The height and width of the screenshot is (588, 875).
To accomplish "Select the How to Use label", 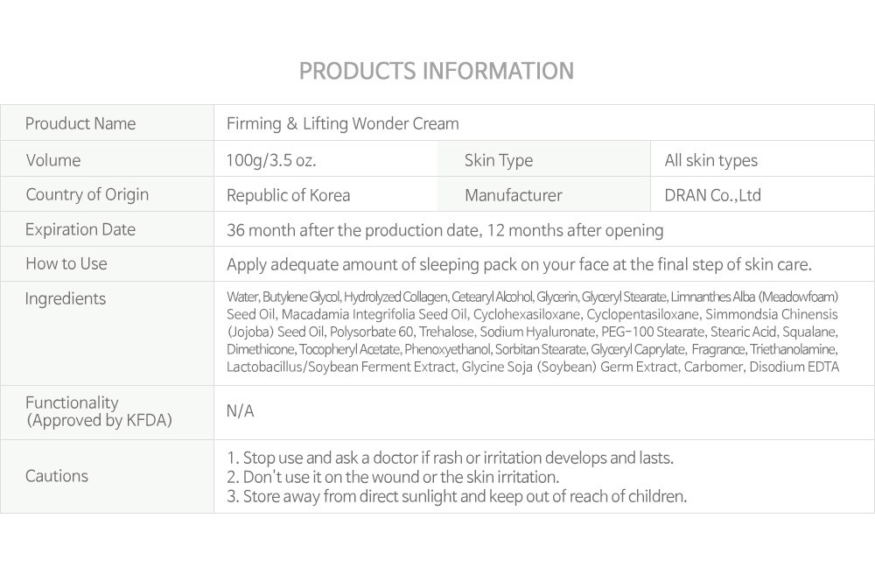I will pyautogui.click(x=66, y=263).
